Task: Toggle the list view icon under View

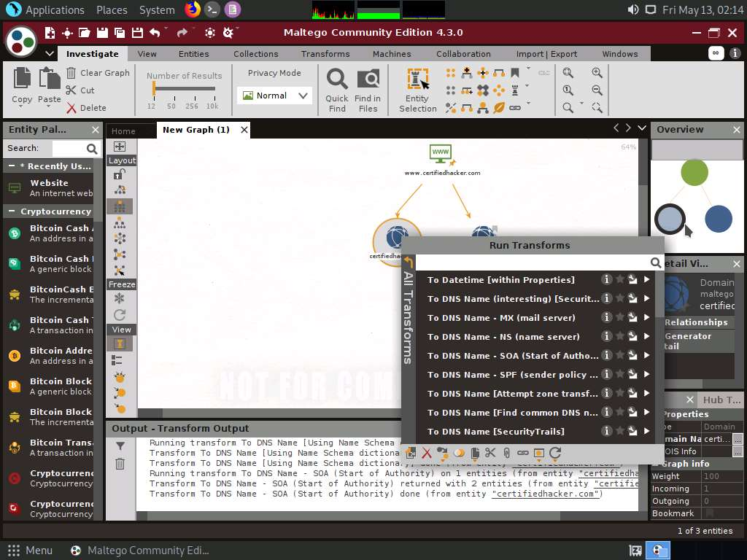Action: [x=117, y=360]
